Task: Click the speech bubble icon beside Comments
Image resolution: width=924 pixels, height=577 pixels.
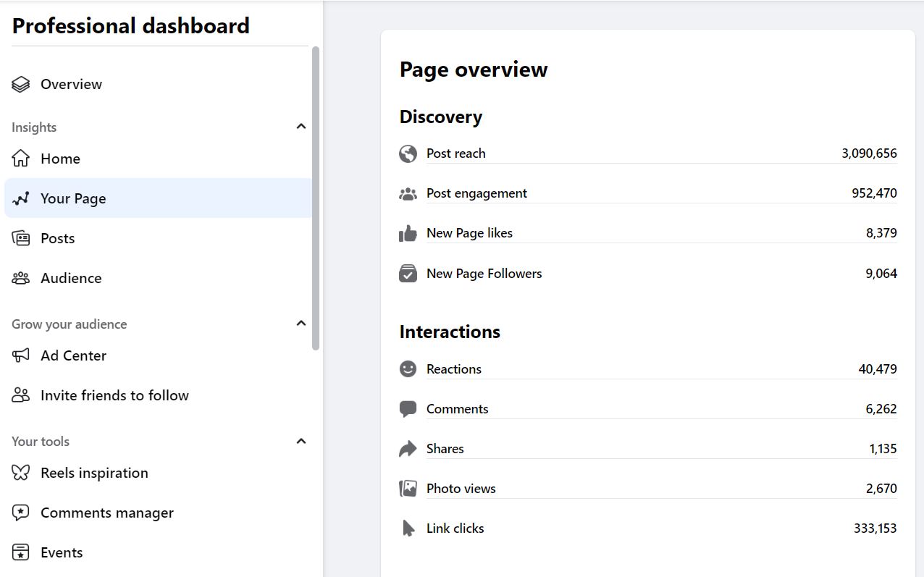Action: point(408,408)
